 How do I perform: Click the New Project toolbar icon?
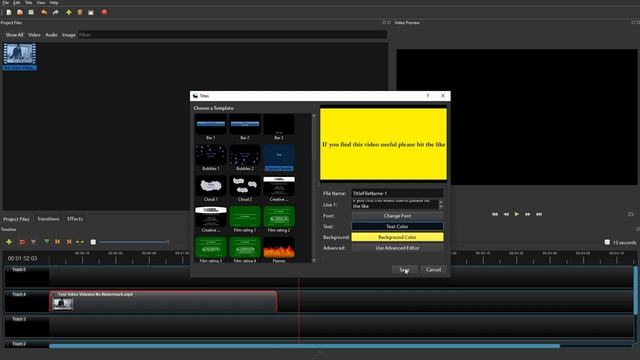click(9, 12)
